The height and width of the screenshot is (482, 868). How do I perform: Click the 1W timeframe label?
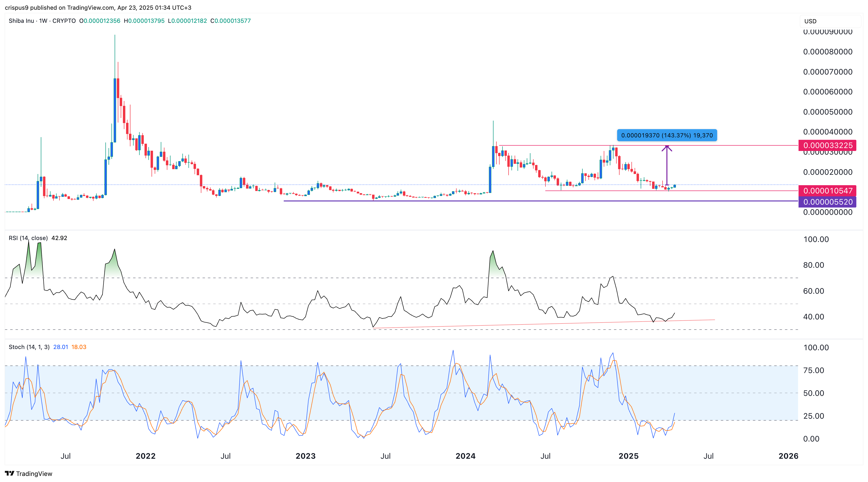[43, 21]
